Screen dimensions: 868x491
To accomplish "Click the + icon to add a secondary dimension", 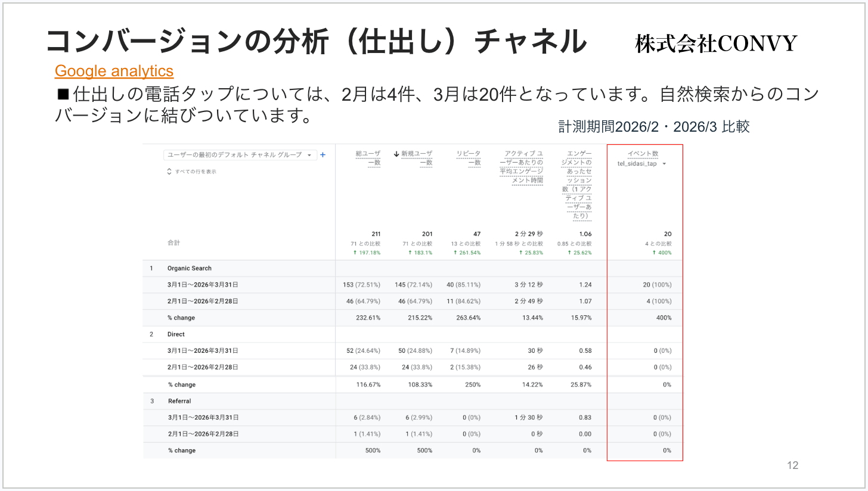I will pyautogui.click(x=323, y=154).
